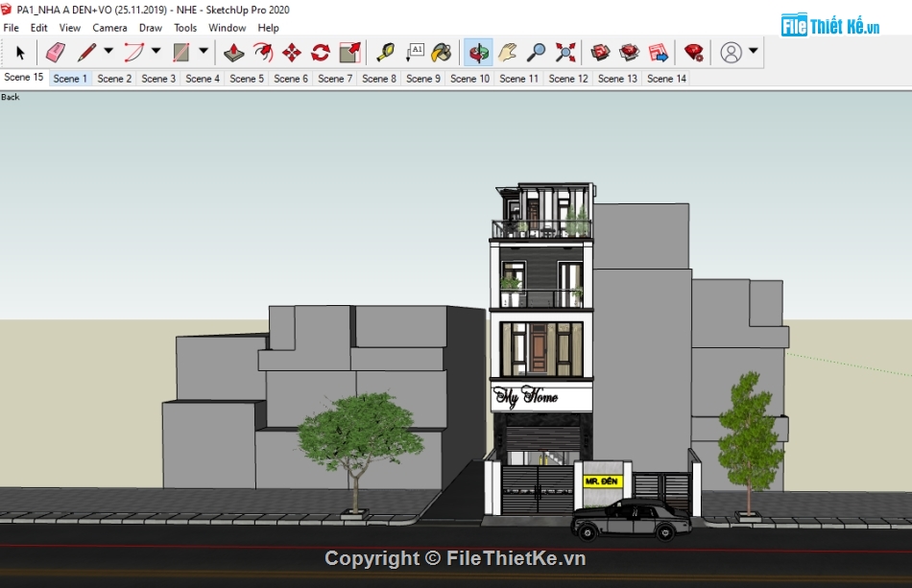
Task: Switch to the Scene 7 tab
Action: pos(335,79)
